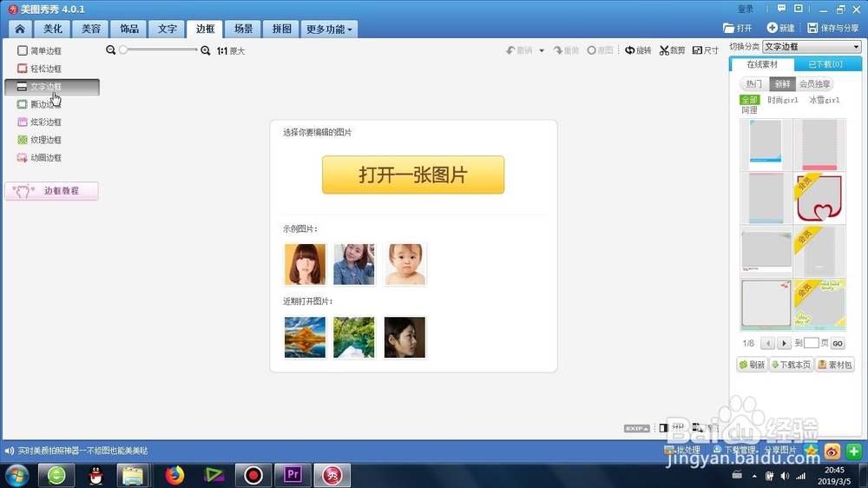Screen dimensions: 868x488
Task: Click the EXIF info button
Action: coord(636,428)
